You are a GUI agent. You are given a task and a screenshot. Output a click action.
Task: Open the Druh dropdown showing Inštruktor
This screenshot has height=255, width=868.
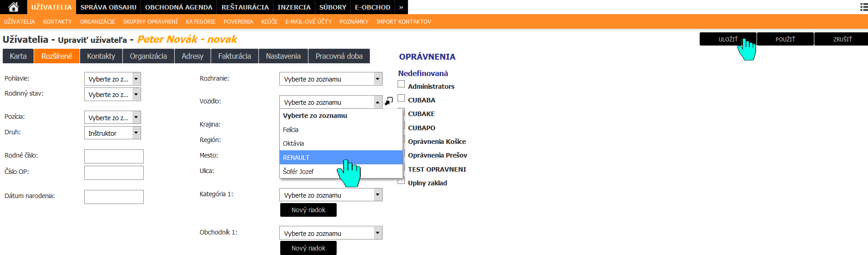112,133
